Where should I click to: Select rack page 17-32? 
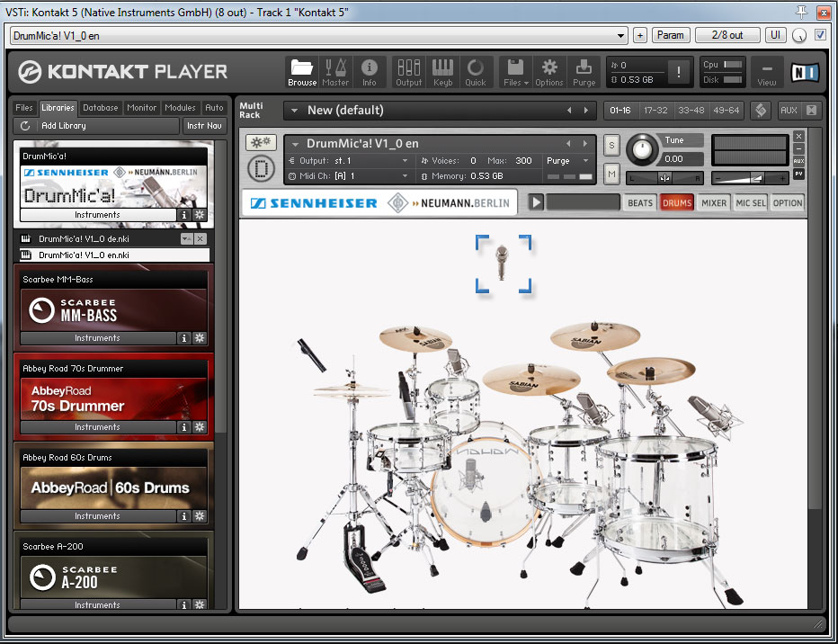tap(655, 110)
